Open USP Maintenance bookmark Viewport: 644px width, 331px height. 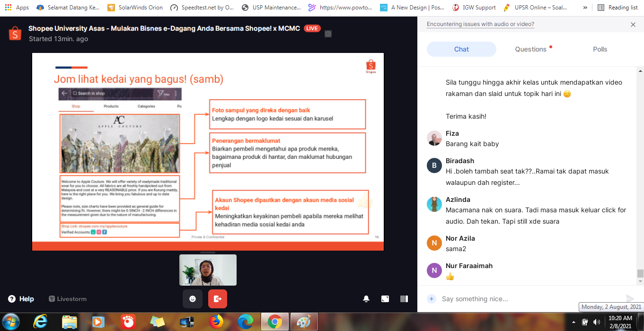271,8
